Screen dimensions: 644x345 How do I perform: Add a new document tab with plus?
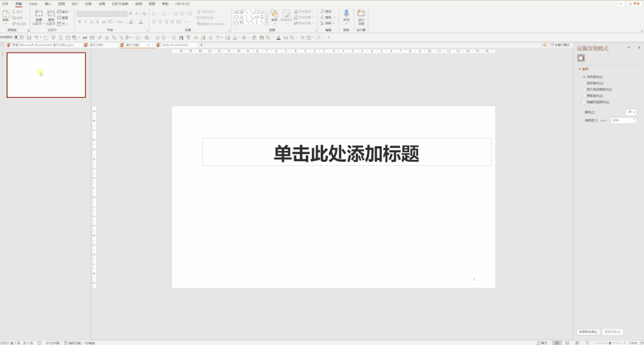tap(202, 45)
